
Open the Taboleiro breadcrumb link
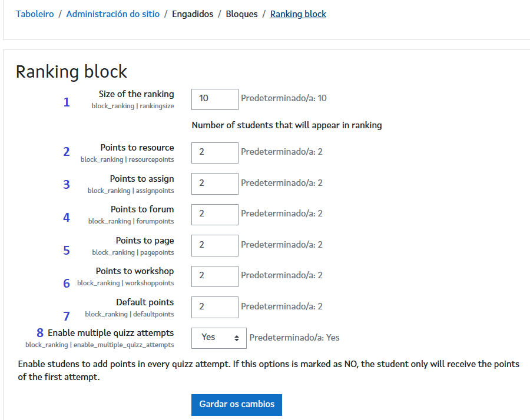pos(34,14)
